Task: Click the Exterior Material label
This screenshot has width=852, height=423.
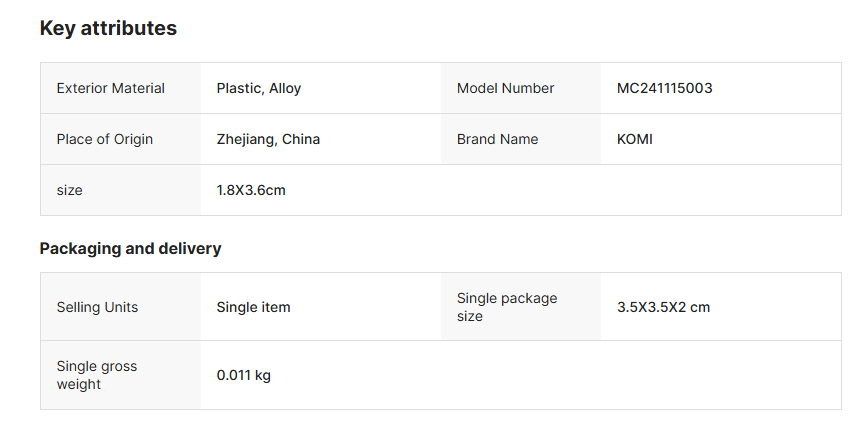Action: coord(111,88)
